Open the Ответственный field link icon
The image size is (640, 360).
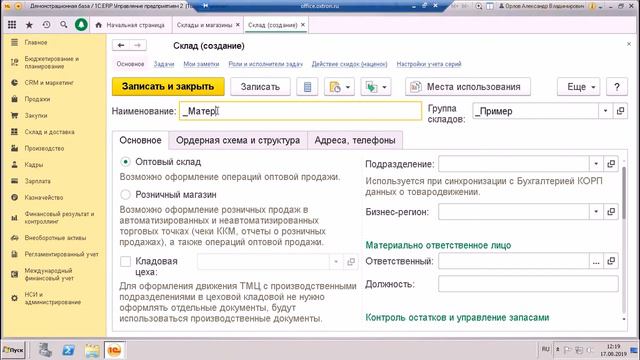click(x=611, y=261)
